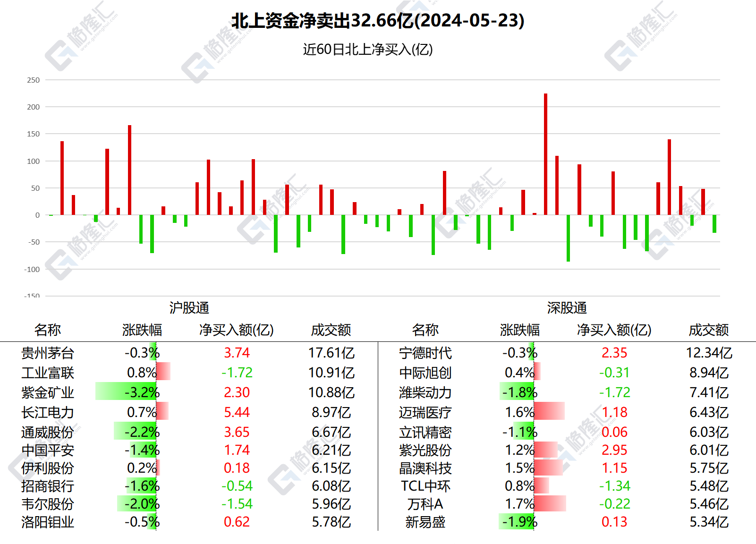Click 韦尔股份 change value -2.0%

tap(142, 504)
